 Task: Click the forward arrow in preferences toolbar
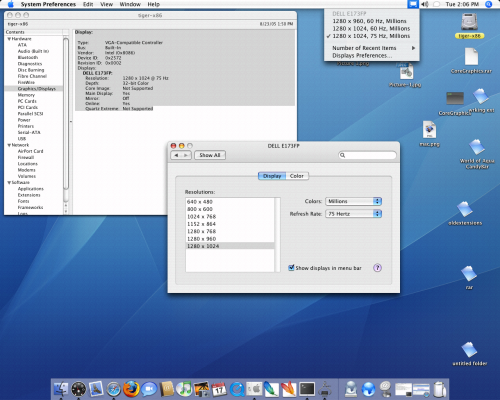[186, 155]
